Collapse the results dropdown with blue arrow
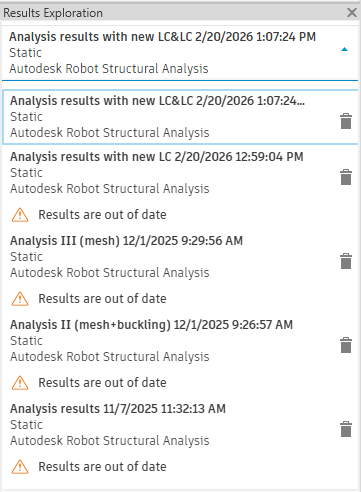 coord(345,49)
